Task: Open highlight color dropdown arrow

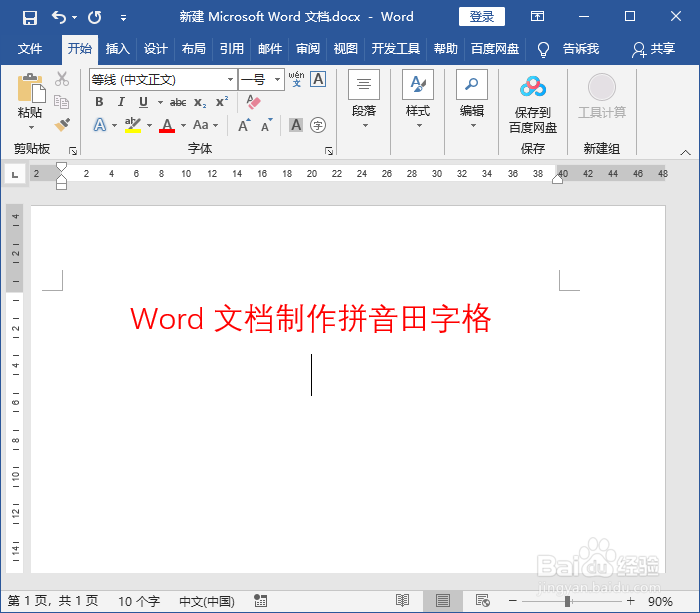Action: click(x=150, y=125)
